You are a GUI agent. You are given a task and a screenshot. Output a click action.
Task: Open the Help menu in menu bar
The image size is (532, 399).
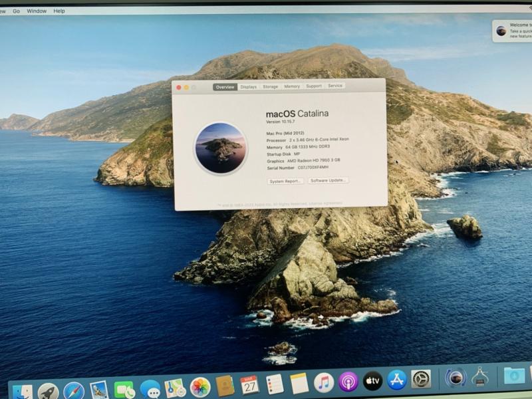tap(59, 11)
